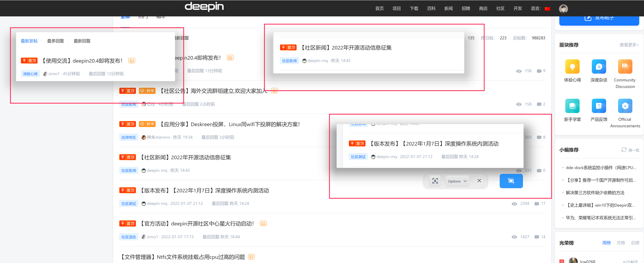Click image icon beside Ntfs文件系统 post
The height and width of the screenshot is (263, 644).
pos(251,257)
